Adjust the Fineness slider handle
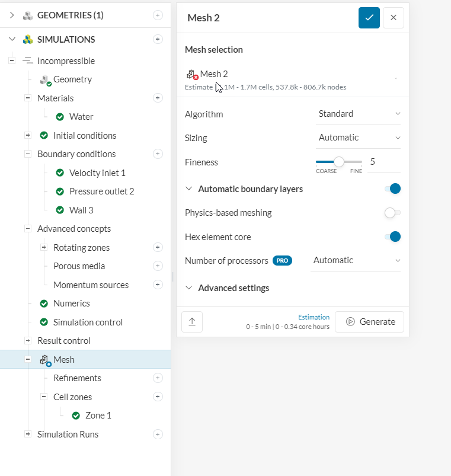The image size is (451, 476). (x=339, y=161)
